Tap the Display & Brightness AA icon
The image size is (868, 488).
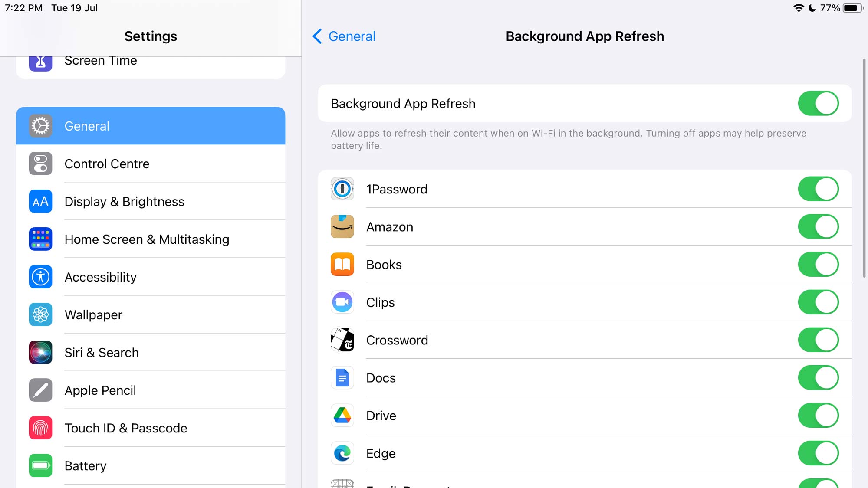(x=40, y=201)
